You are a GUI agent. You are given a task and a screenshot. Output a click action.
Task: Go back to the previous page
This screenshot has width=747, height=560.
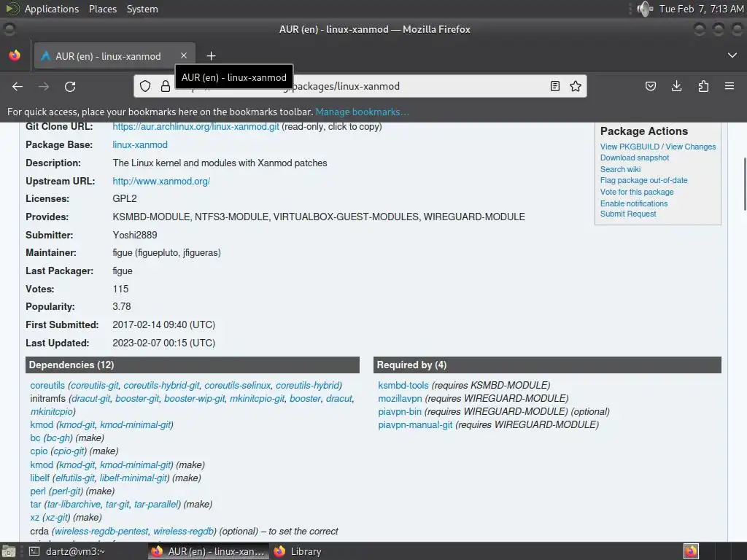(18, 86)
